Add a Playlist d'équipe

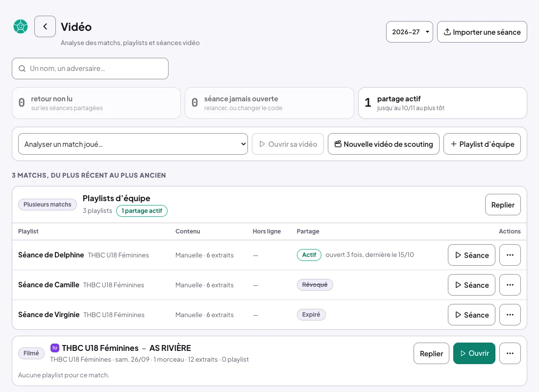point(482,144)
